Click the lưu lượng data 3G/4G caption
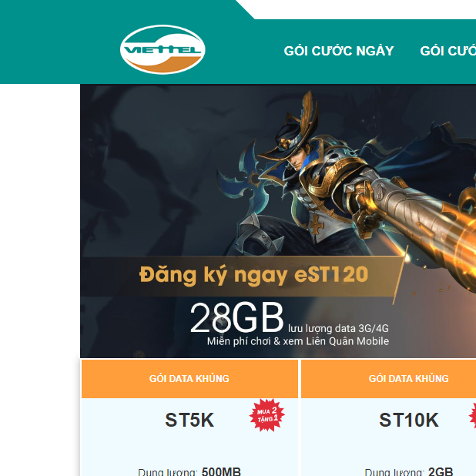This screenshot has height=476, width=476. pyautogui.click(x=338, y=328)
